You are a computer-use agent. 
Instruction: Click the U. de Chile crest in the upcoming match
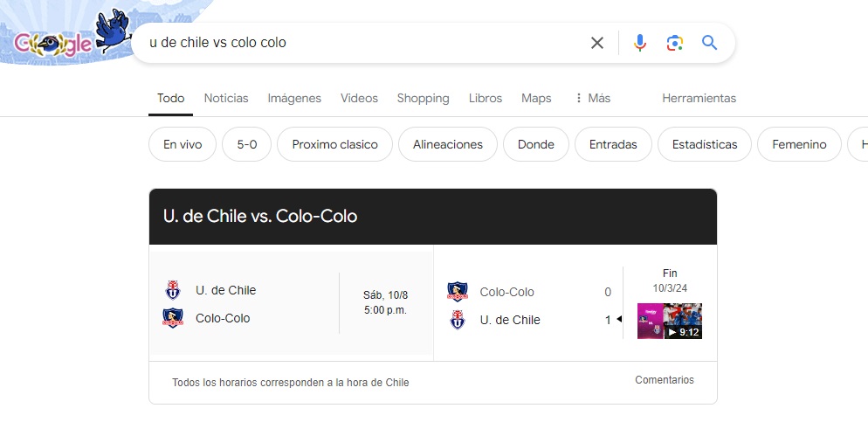[172, 290]
